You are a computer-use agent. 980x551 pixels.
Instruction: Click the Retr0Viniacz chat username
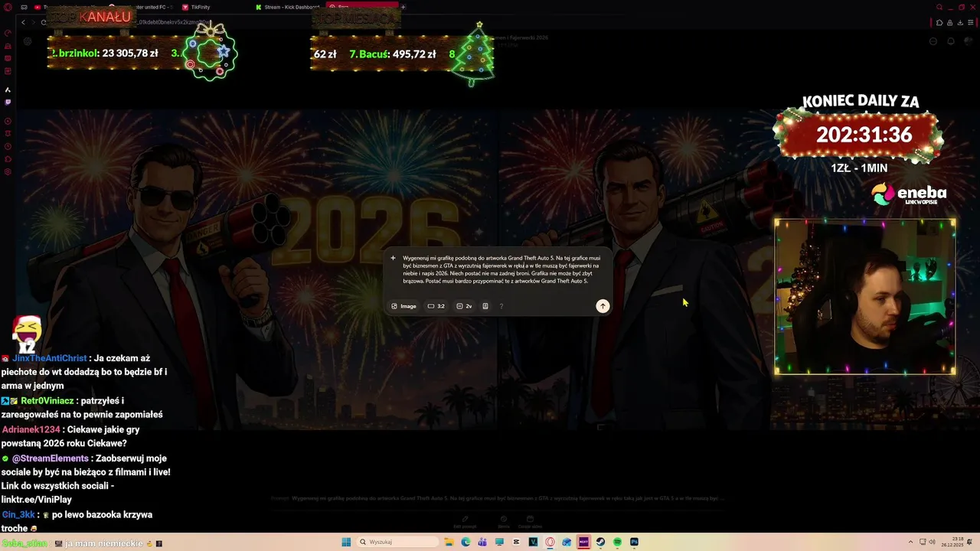[47, 400]
